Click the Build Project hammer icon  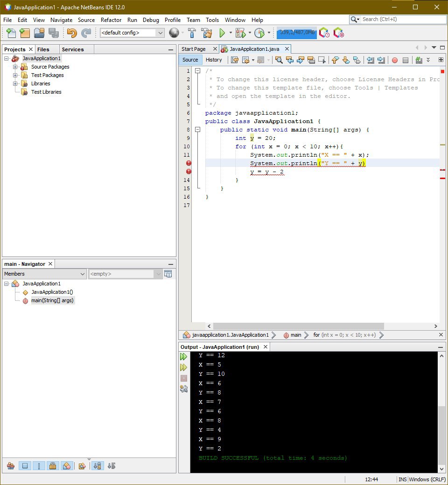[192, 33]
